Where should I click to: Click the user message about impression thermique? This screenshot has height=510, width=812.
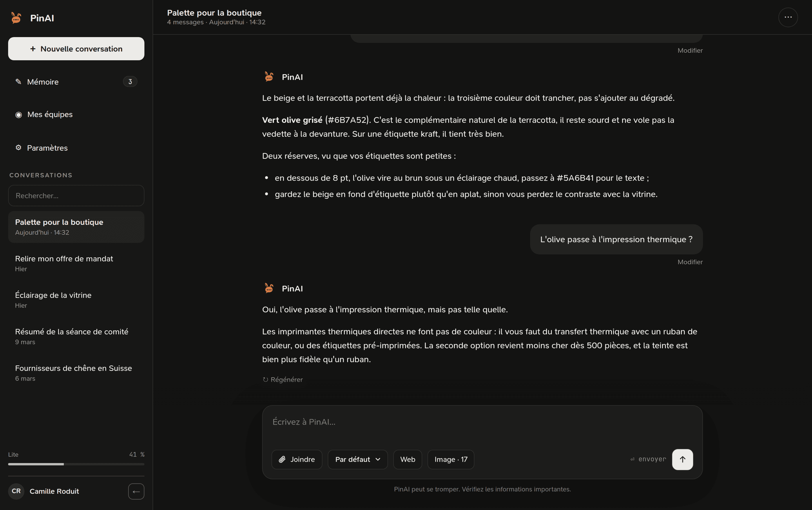616,239
